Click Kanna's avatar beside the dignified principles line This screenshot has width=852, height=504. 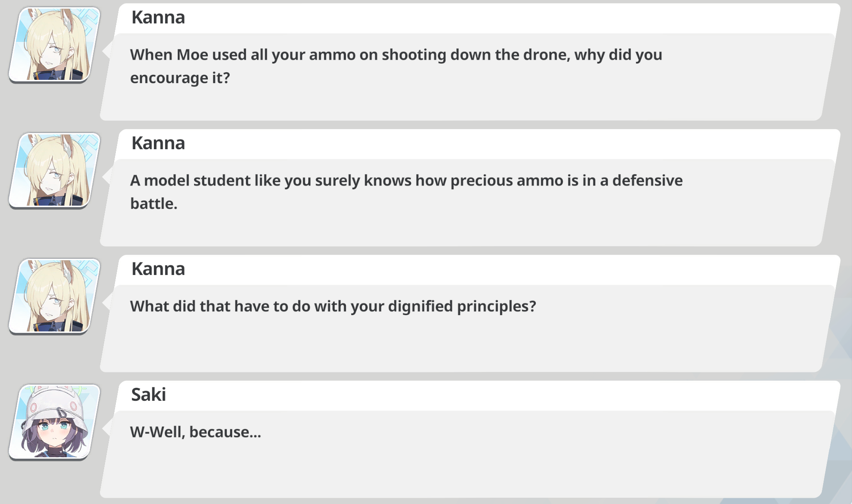point(55,296)
